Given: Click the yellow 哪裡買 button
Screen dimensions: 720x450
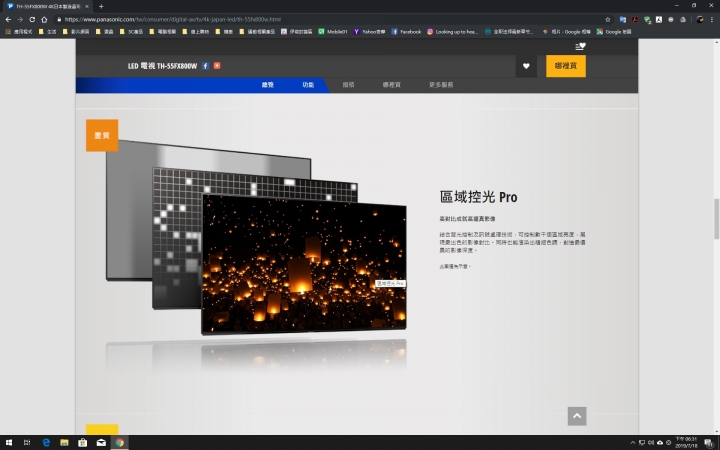Looking at the screenshot, I should click(x=566, y=66).
